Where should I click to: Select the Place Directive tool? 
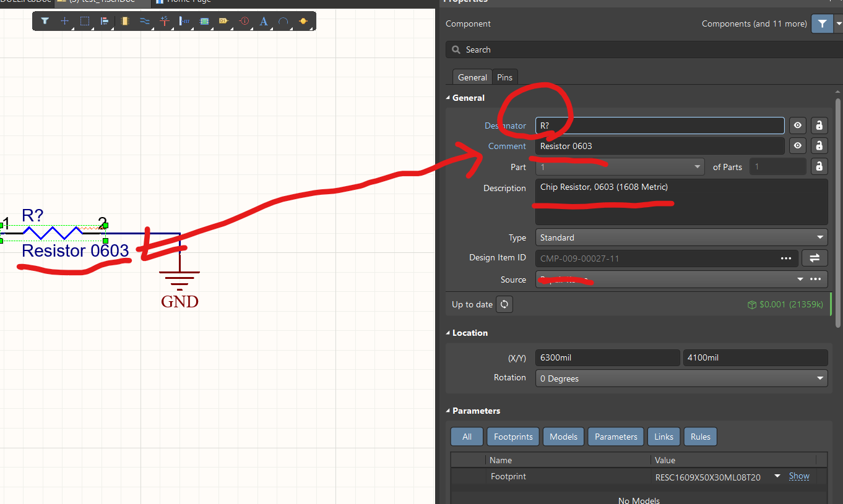pyautogui.click(x=244, y=21)
